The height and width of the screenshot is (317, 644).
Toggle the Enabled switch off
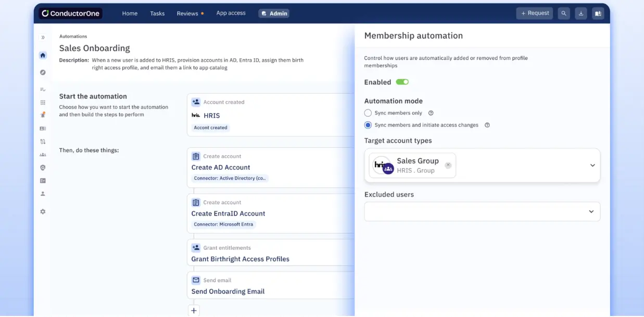click(402, 82)
